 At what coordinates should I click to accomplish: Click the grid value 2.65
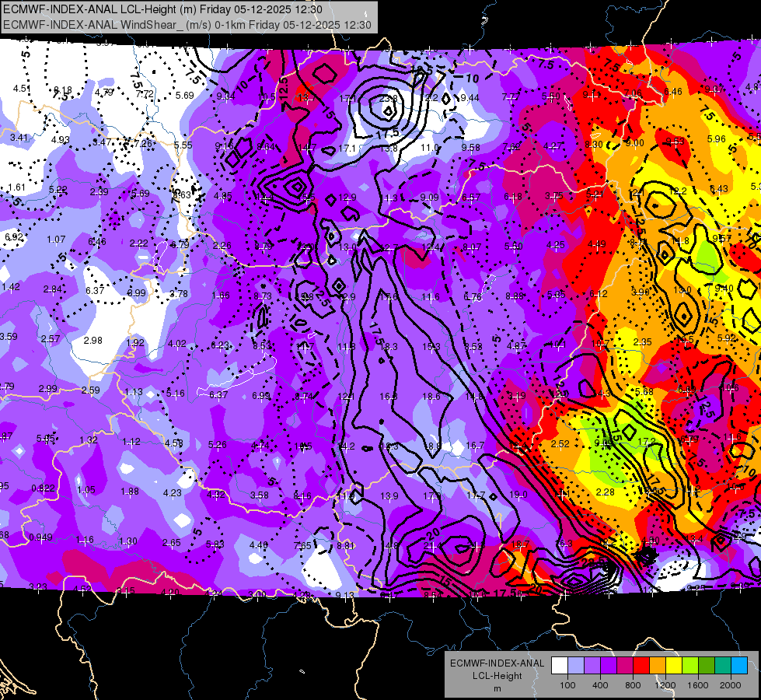172,543
